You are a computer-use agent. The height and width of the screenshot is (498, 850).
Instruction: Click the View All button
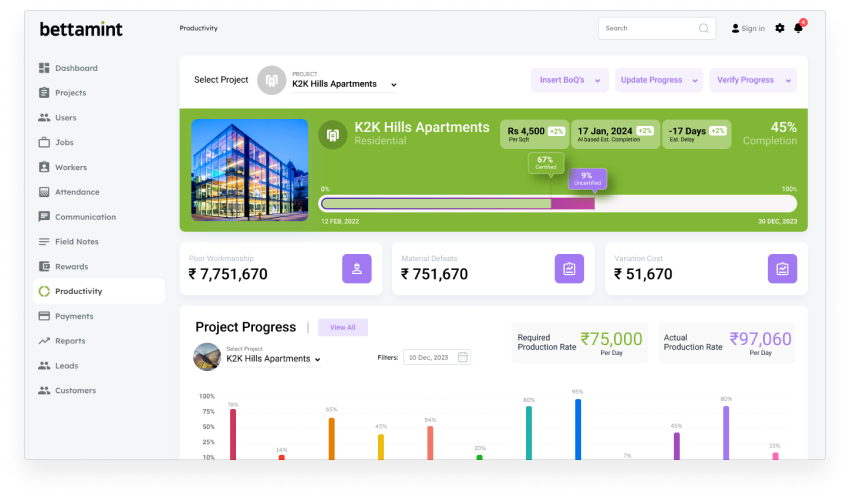(343, 327)
